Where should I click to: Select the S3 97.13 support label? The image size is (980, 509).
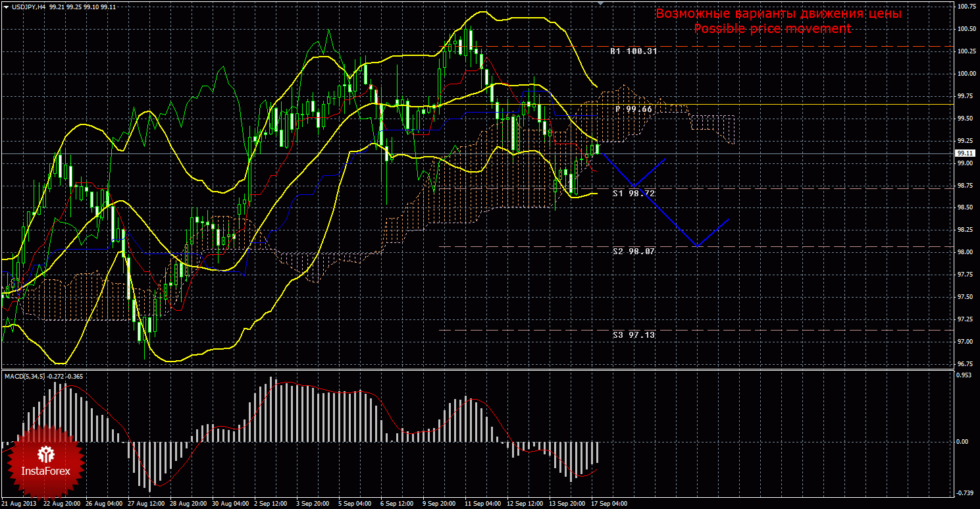(633, 335)
